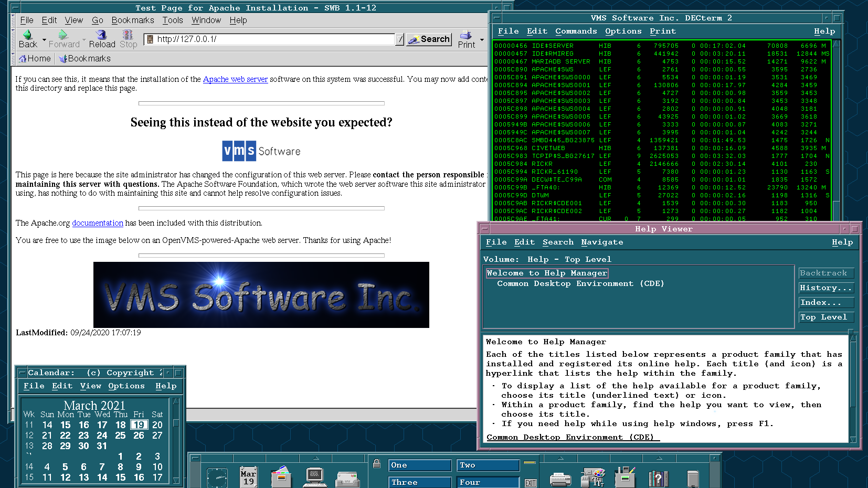Click the Home icon in personal toolbar
The width and height of the screenshot is (868, 488).
coord(23,59)
